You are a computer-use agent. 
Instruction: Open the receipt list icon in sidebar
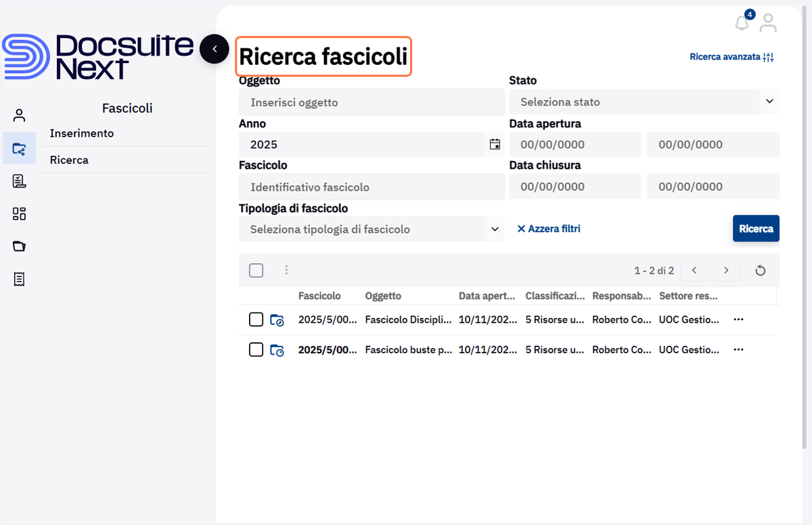click(19, 279)
